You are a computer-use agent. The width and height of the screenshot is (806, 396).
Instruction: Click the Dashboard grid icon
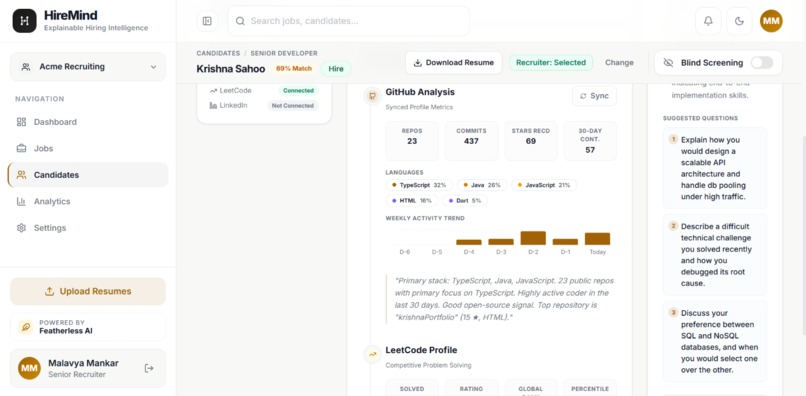(21, 122)
